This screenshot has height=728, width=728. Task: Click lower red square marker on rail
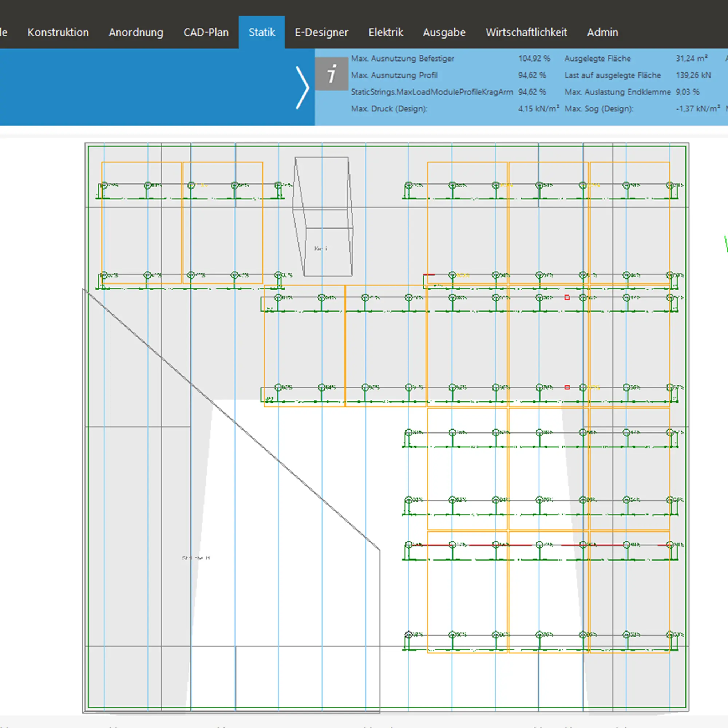coord(567,387)
